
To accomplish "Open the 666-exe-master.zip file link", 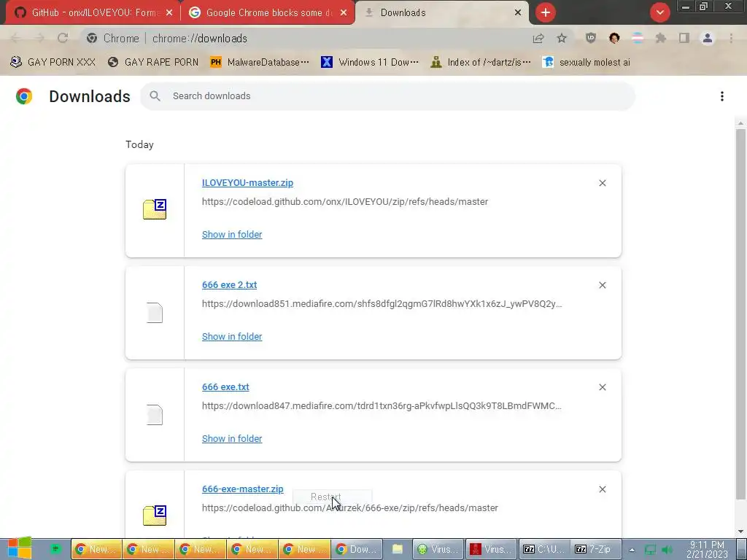I will tap(242, 489).
